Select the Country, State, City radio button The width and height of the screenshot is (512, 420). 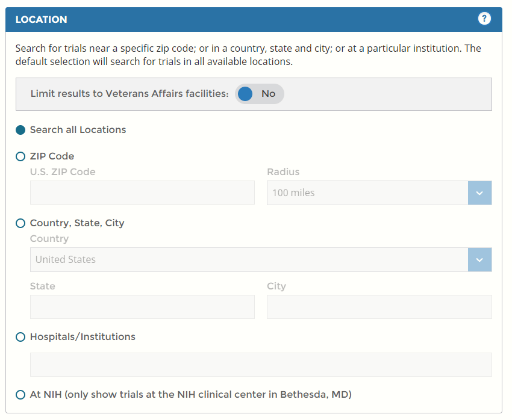[x=20, y=223]
